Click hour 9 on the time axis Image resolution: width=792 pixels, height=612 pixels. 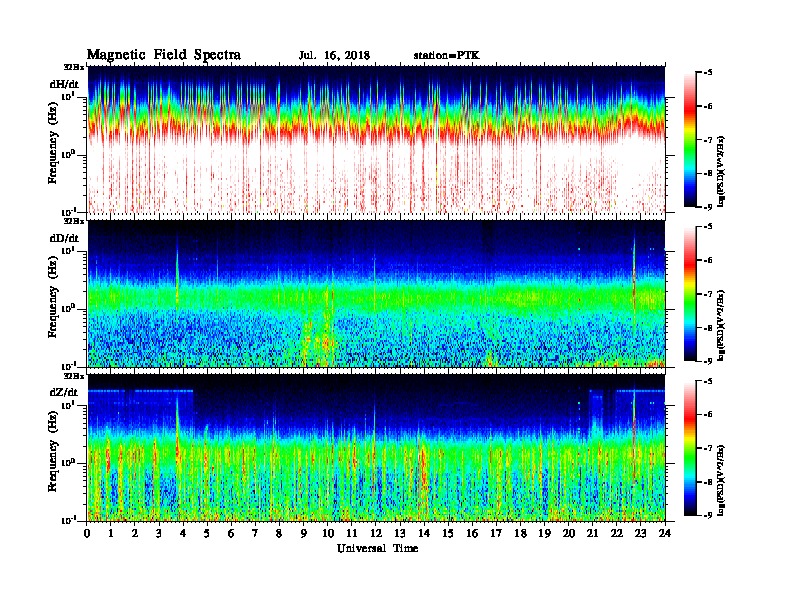pos(304,533)
